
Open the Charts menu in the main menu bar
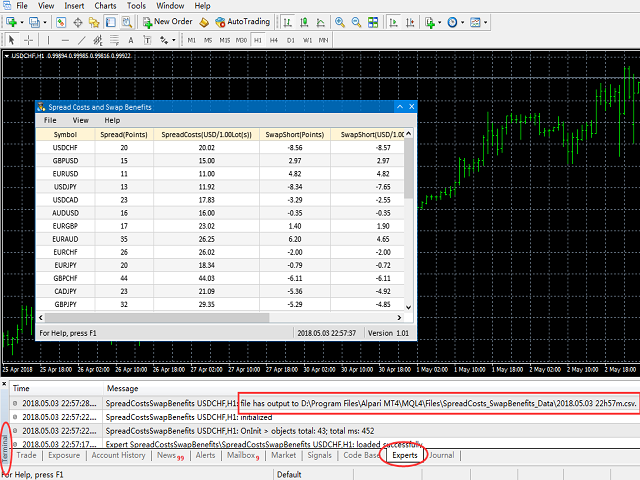tap(105, 6)
